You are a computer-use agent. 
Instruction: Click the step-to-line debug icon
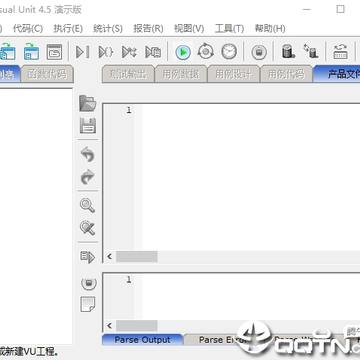[x=82, y=52]
